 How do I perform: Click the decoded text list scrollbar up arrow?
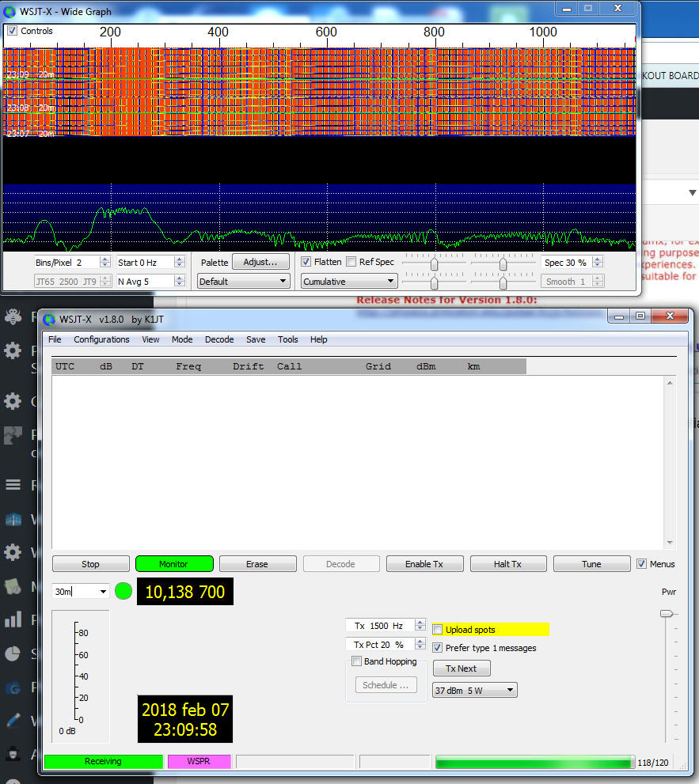670,383
